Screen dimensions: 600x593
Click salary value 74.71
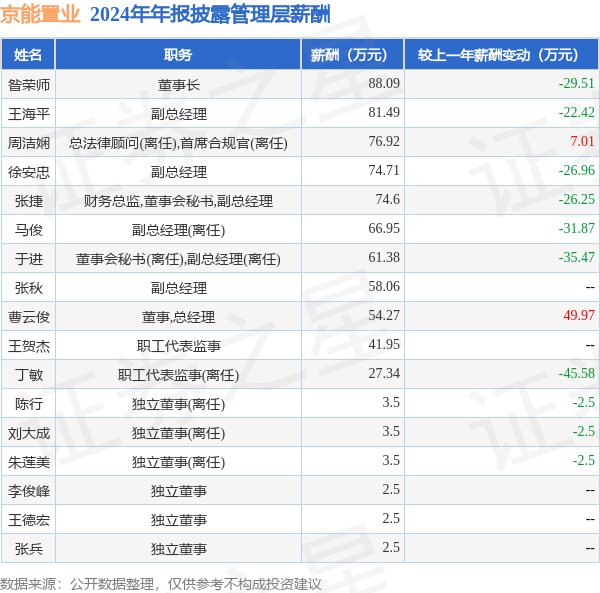click(384, 170)
